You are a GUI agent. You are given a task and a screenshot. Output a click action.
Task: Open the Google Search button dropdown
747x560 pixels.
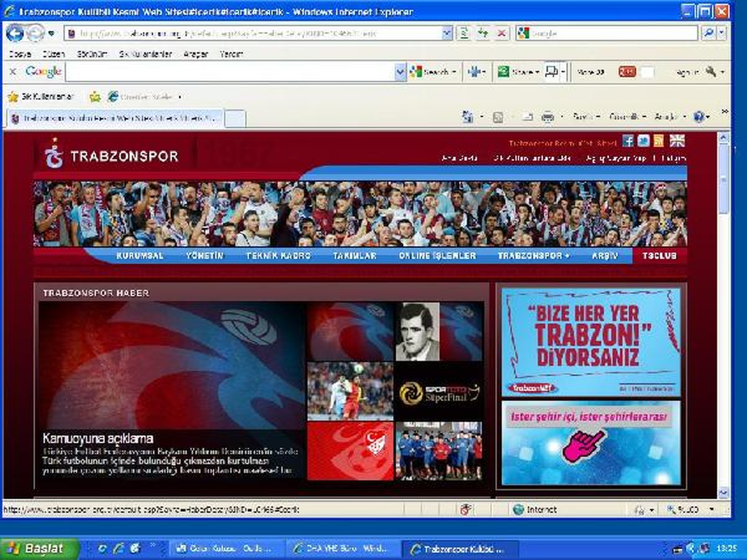[x=454, y=72]
